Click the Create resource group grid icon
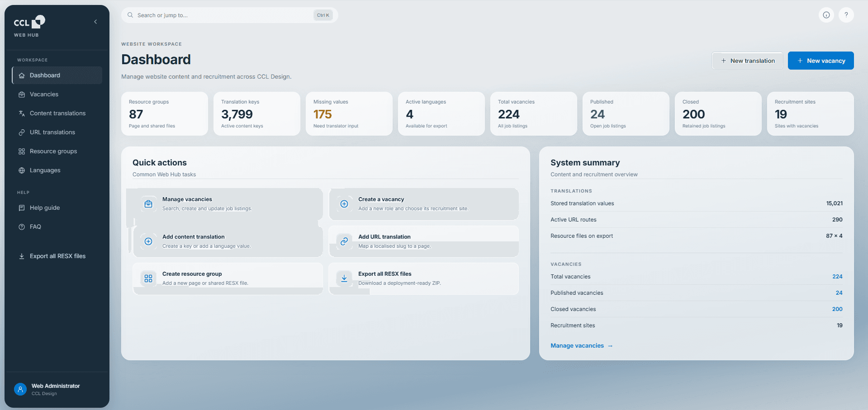Viewport: 868px width, 410px height. click(x=148, y=278)
